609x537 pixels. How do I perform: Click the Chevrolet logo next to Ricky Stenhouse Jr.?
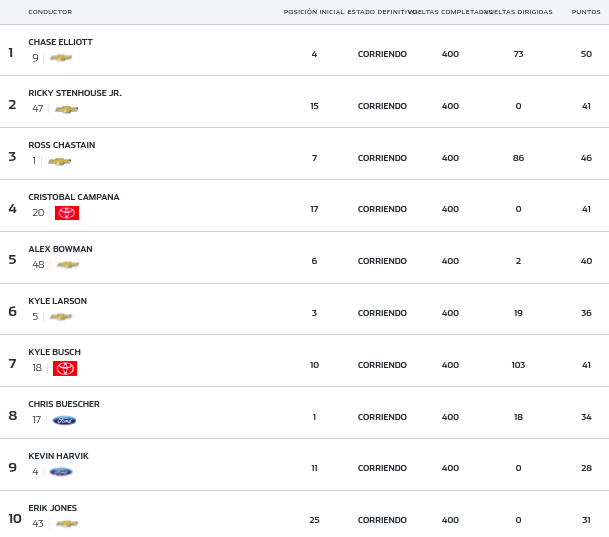pos(67,109)
